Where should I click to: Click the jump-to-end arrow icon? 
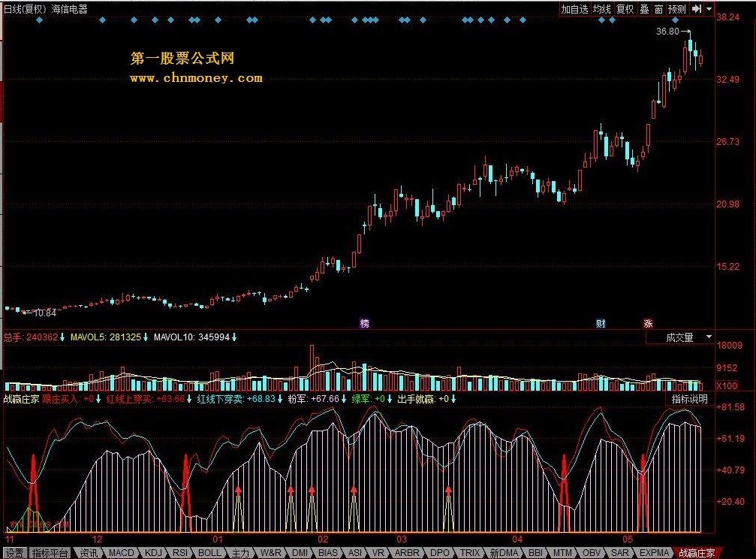697,9
